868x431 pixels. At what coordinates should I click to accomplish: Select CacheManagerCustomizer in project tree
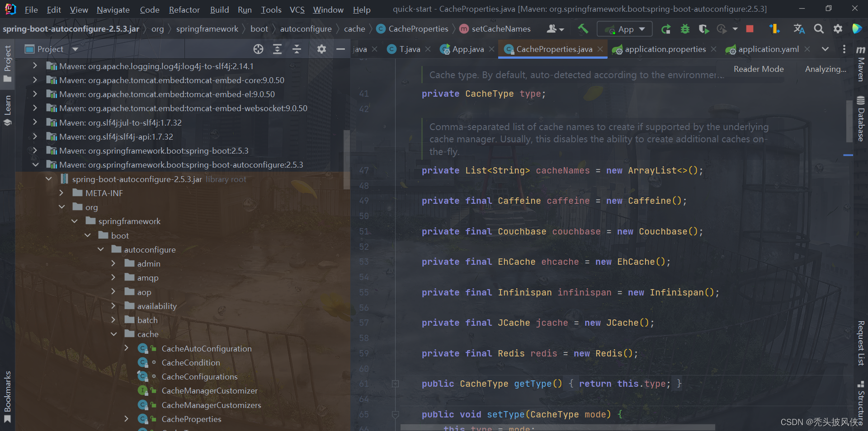tap(209, 391)
